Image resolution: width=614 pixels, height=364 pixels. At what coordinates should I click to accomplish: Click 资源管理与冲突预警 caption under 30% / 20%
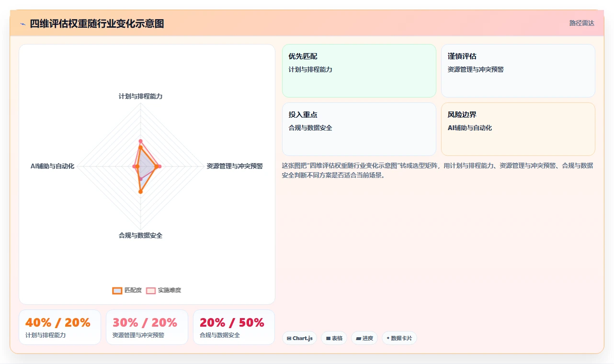click(x=138, y=335)
